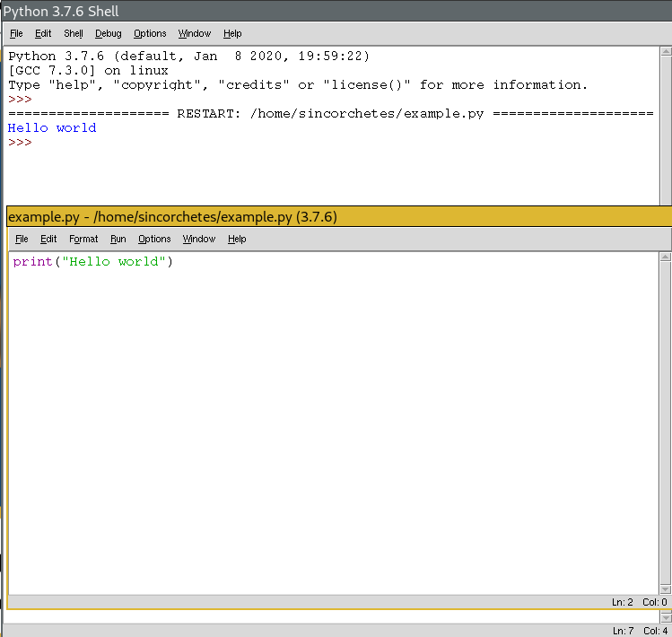This screenshot has width=672, height=637.
Task: Open the Shell menu
Action: pos(74,33)
